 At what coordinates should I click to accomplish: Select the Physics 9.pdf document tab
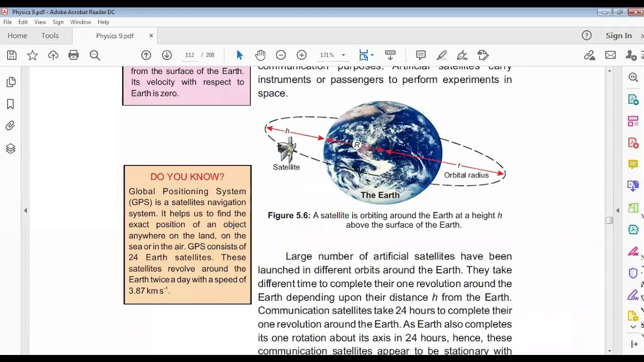click(115, 36)
